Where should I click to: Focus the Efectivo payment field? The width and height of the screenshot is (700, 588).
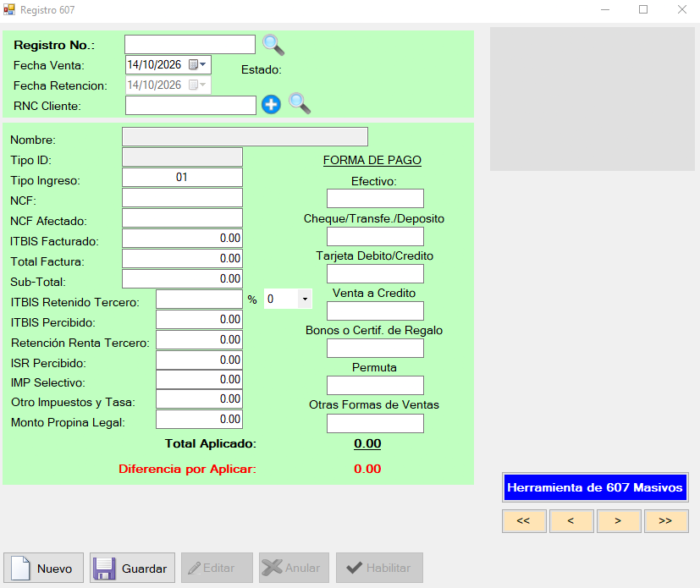coord(375,199)
